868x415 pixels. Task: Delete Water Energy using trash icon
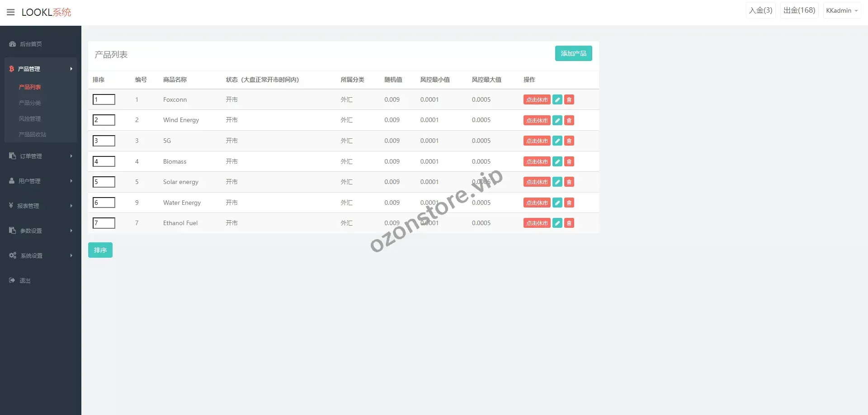(x=569, y=203)
